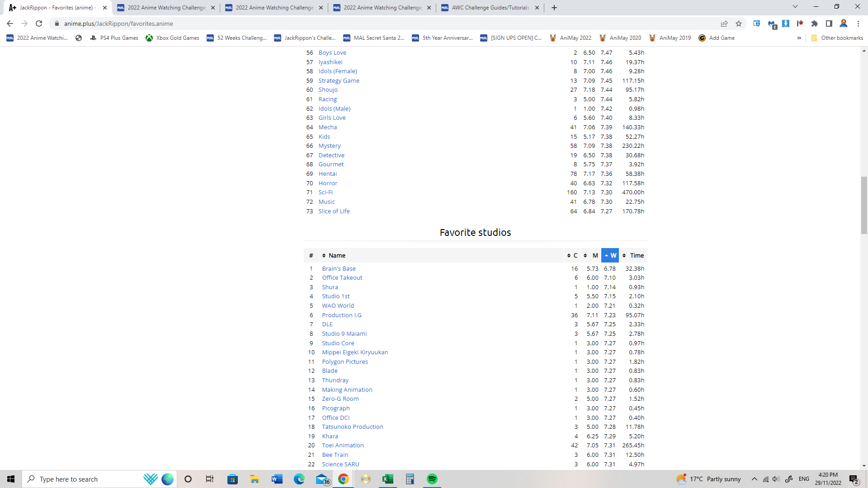Open Chrome side panel icon

pos(829,23)
